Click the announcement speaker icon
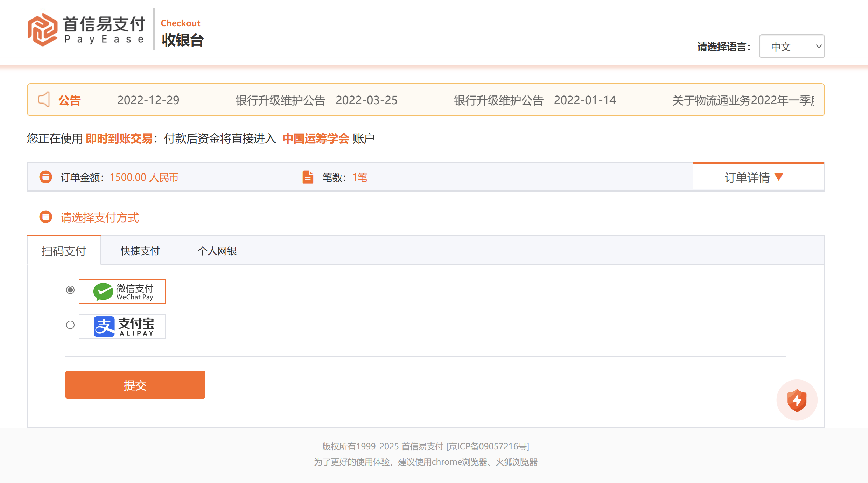This screenshot has height=483, width=868. [44, 100]
